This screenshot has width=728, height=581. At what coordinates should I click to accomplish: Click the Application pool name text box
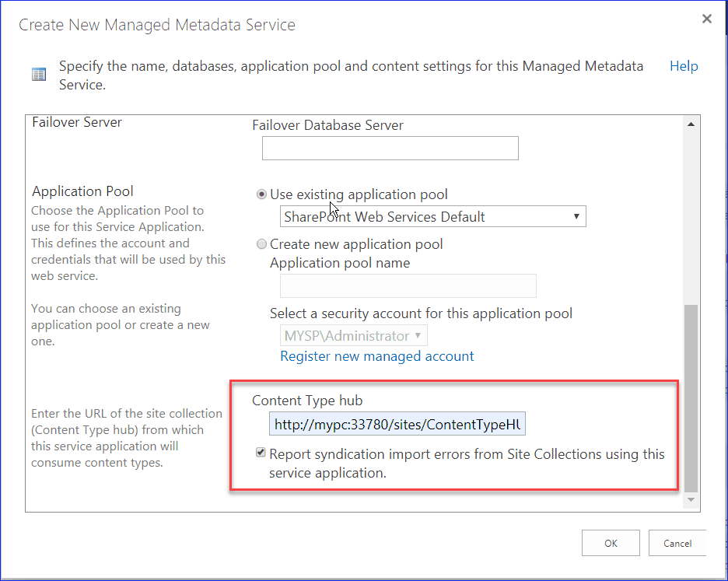tap(408, 285)
